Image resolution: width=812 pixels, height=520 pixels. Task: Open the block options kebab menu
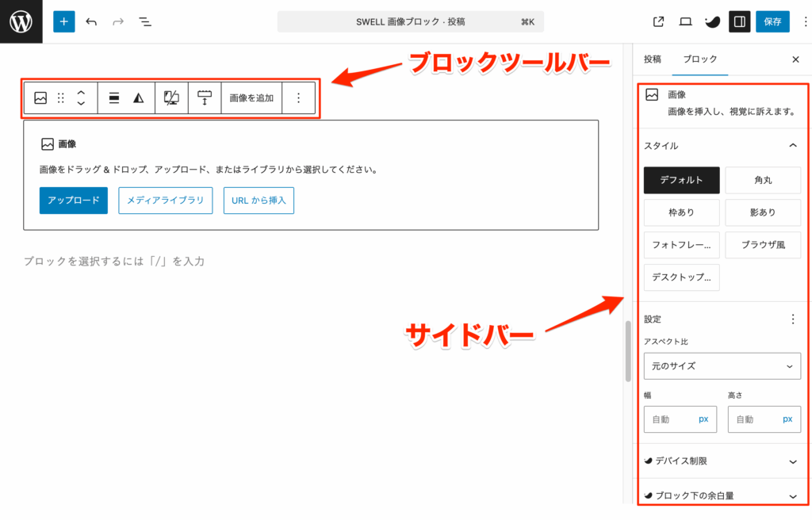299,97
